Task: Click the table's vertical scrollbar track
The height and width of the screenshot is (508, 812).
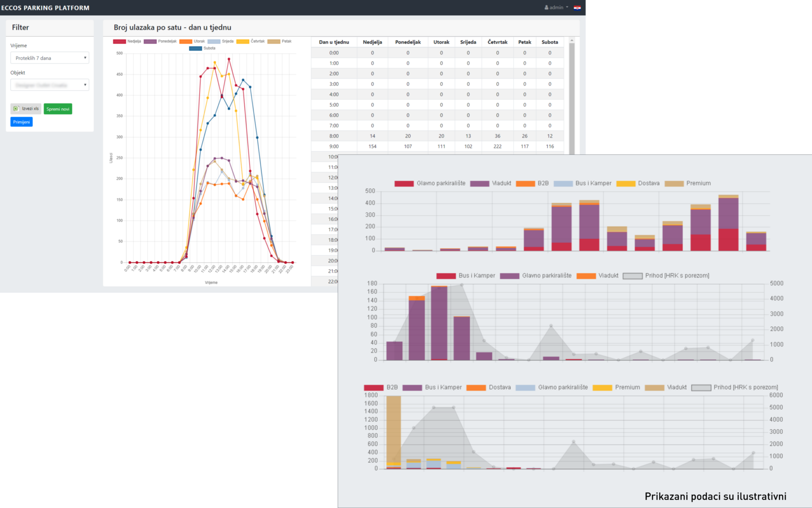Action: pyautogui.click(x=571, y=102)
